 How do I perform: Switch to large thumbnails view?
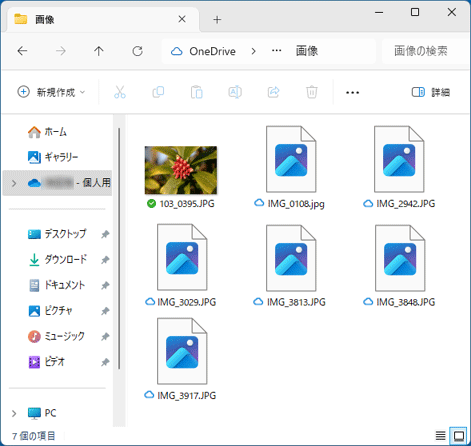[459, 435]
